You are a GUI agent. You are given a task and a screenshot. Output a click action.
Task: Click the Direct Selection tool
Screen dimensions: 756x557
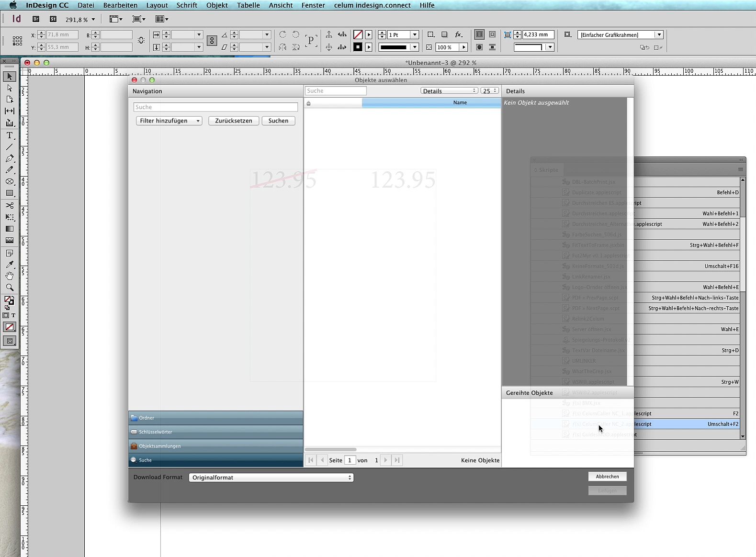[10, 88]
